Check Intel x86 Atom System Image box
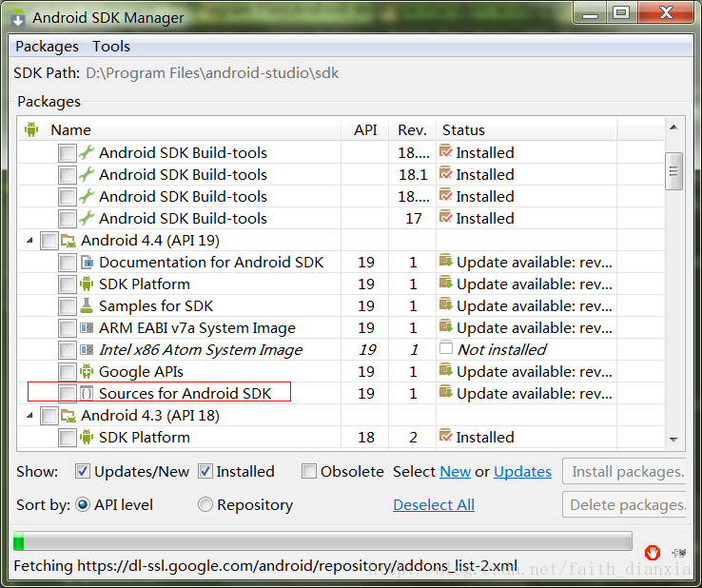The height and width of the screenshot is (588, 702). (68, 350)
